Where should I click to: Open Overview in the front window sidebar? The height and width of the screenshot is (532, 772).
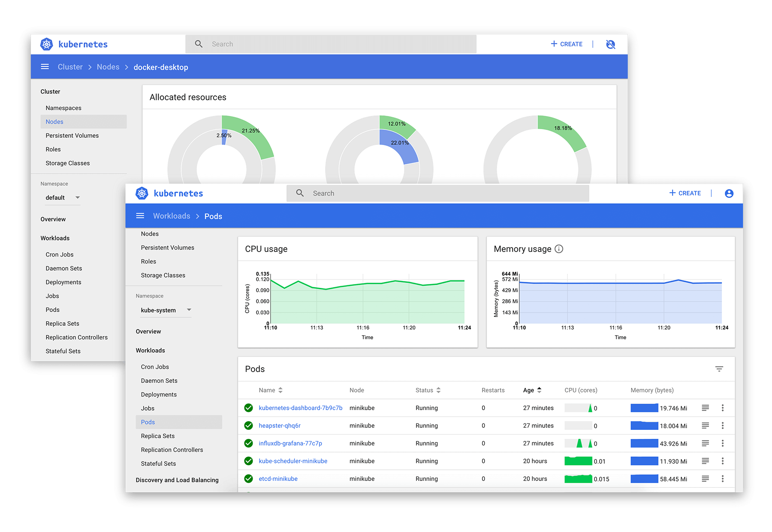(148, 332)
